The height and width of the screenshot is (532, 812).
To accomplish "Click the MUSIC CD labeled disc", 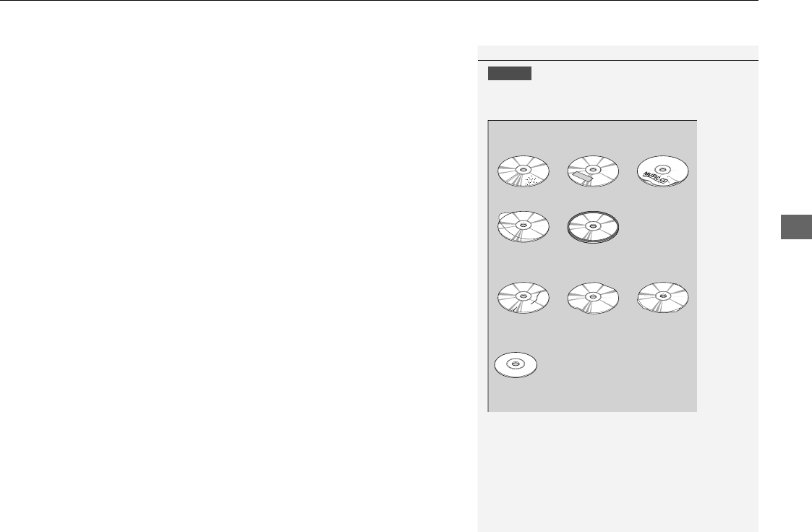I will pyautogui.click(x=662, y=171).
